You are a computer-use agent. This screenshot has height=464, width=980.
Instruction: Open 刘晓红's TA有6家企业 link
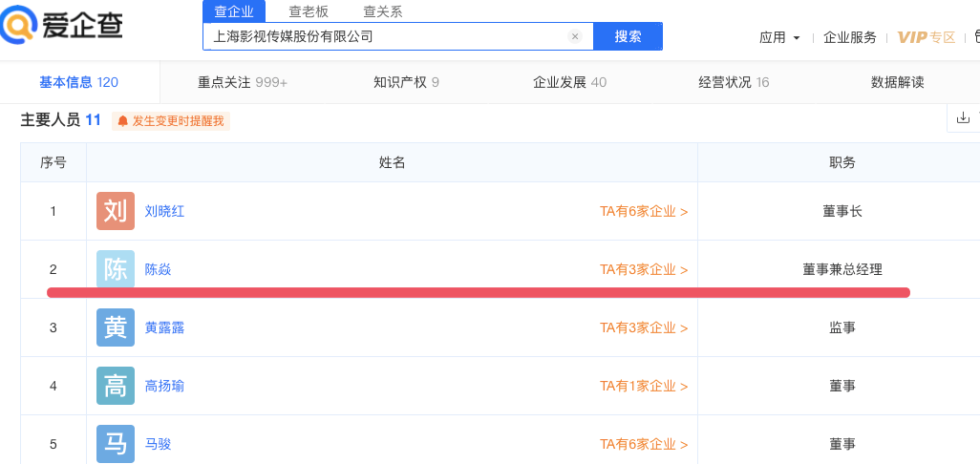(x=644, y=211)
